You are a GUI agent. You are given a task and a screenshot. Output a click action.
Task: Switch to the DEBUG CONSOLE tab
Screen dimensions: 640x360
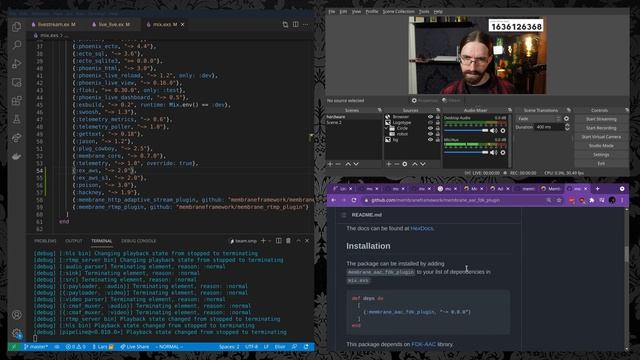(139, 241)
